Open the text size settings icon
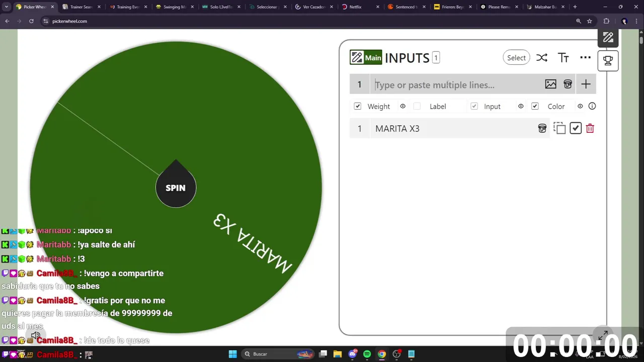 [x=563, y=58]
